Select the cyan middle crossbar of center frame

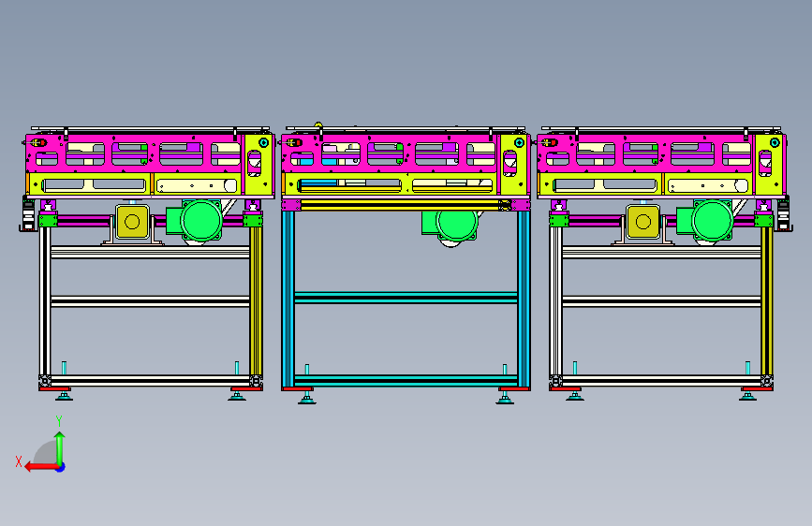coord(406,298)
